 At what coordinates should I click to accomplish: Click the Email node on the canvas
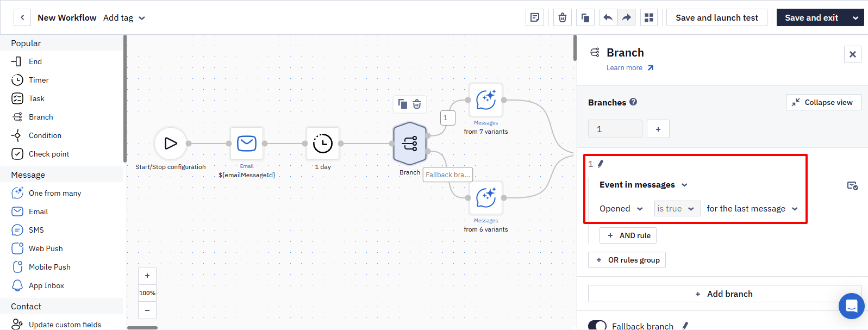(247, 144)
